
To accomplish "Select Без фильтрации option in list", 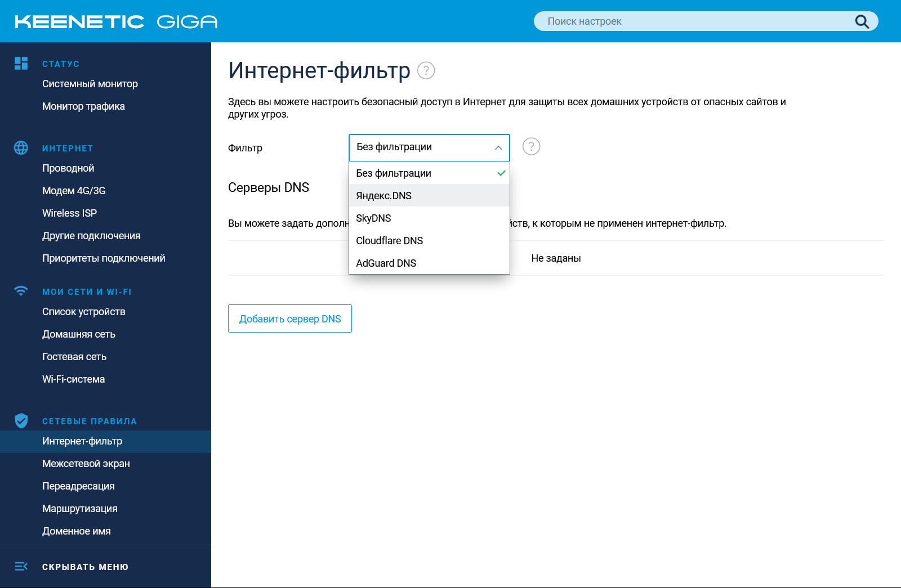I will tap(429, 173).
